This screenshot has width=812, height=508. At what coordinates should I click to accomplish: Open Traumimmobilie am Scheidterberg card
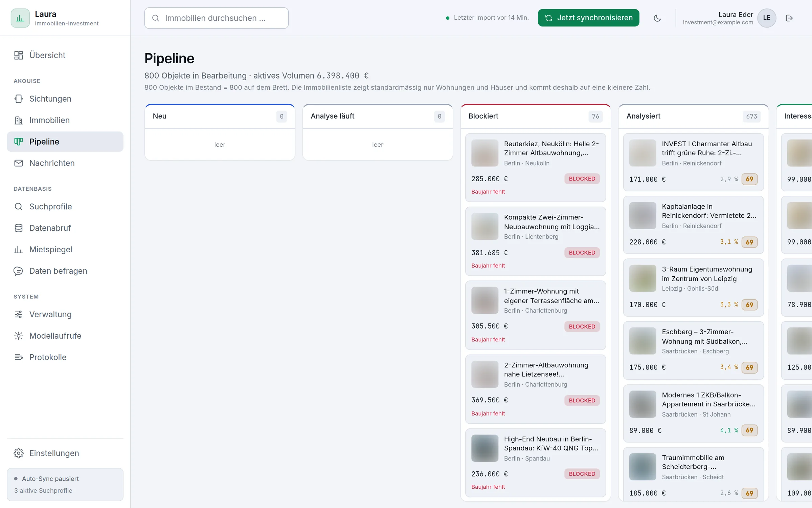click(693, 474)
